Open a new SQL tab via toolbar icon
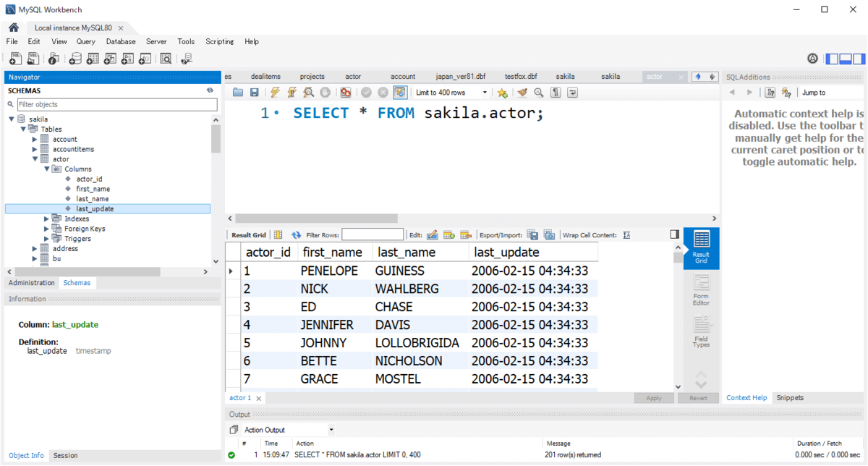 click(14, 59)
